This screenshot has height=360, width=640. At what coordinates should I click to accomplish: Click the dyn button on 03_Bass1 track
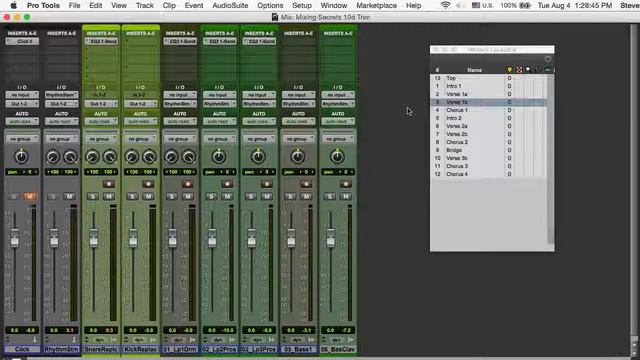click(x=297, y=340)
